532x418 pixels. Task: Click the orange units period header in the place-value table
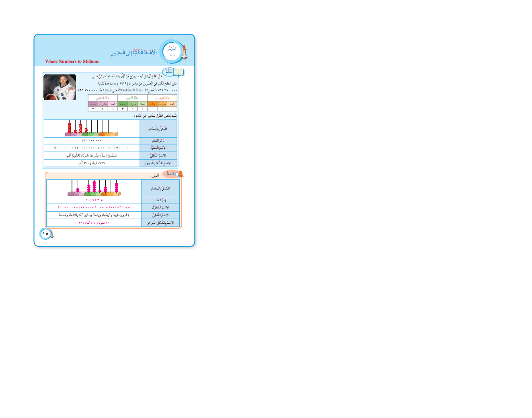click(162, 98)
